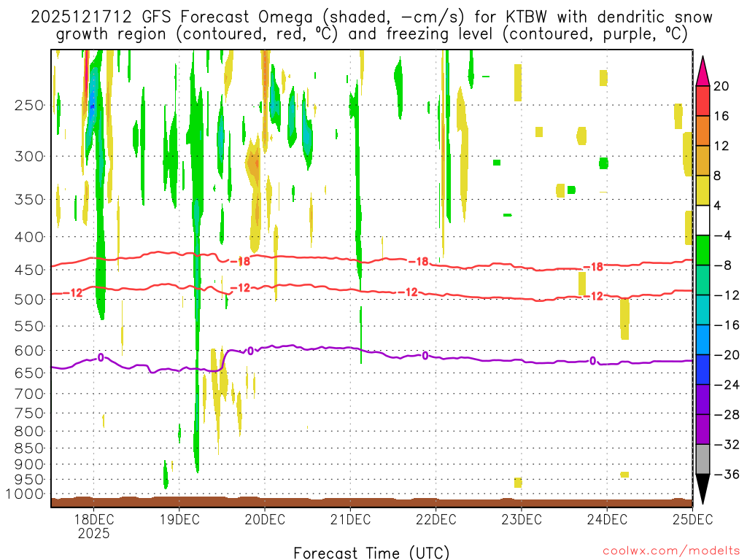The height and width of the screenshot is (560, 747).
Task: Click the black downward colorbar arrow
Action: (x=703, y=489)
